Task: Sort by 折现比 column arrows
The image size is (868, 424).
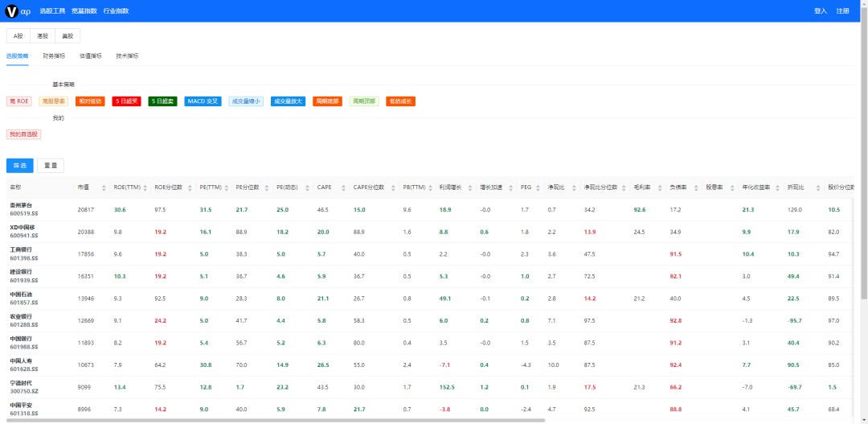Action: [817, 187]
